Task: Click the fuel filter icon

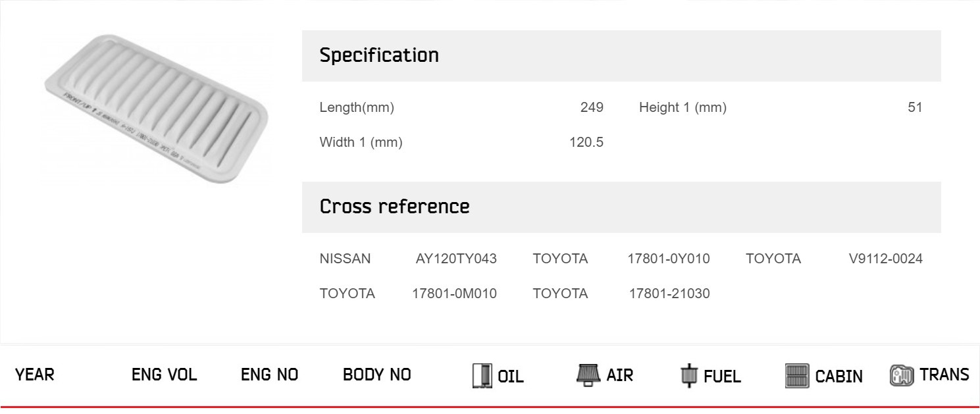Action: 688,376
